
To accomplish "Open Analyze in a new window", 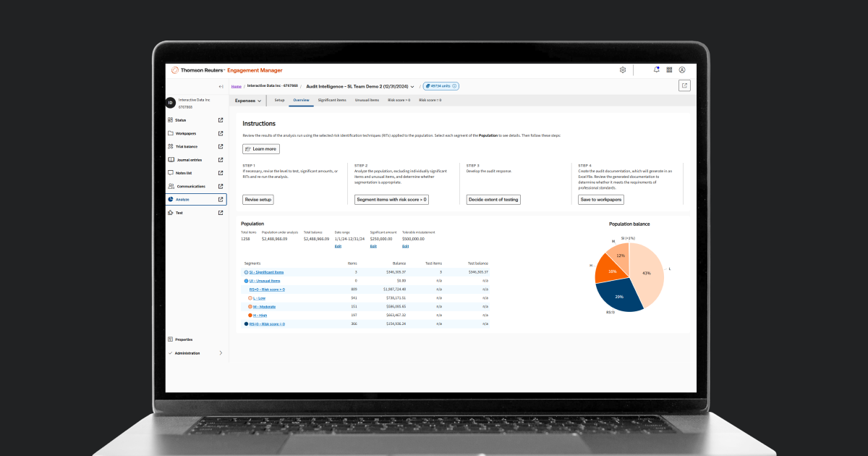I will pos(221,199).
